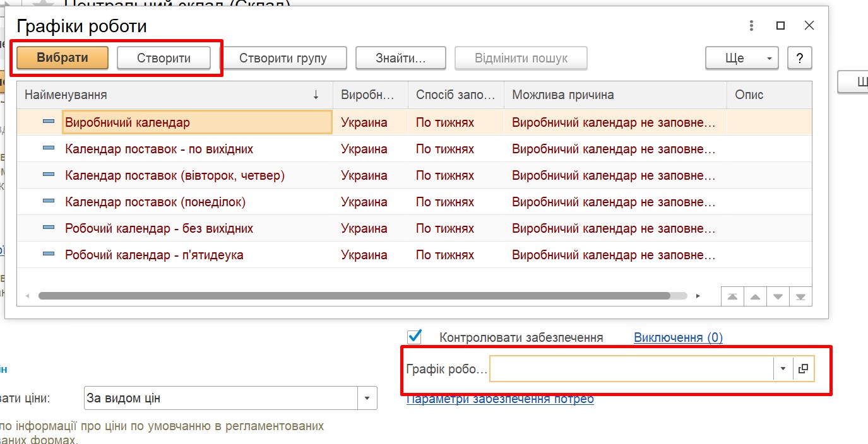Click row icon of Календар поставок - по вихідних
This screenshot has width=868, height=444.
49,148
